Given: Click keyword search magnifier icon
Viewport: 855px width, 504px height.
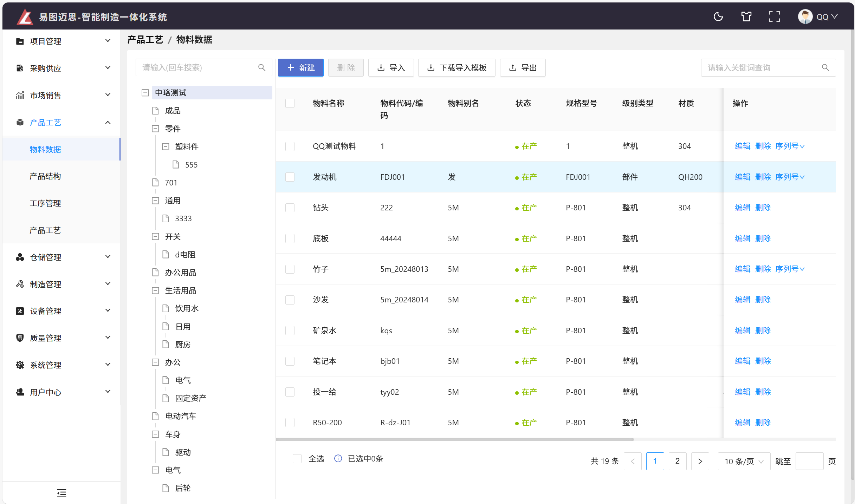Looking at the screenshot, I should [x=825, y=67].
